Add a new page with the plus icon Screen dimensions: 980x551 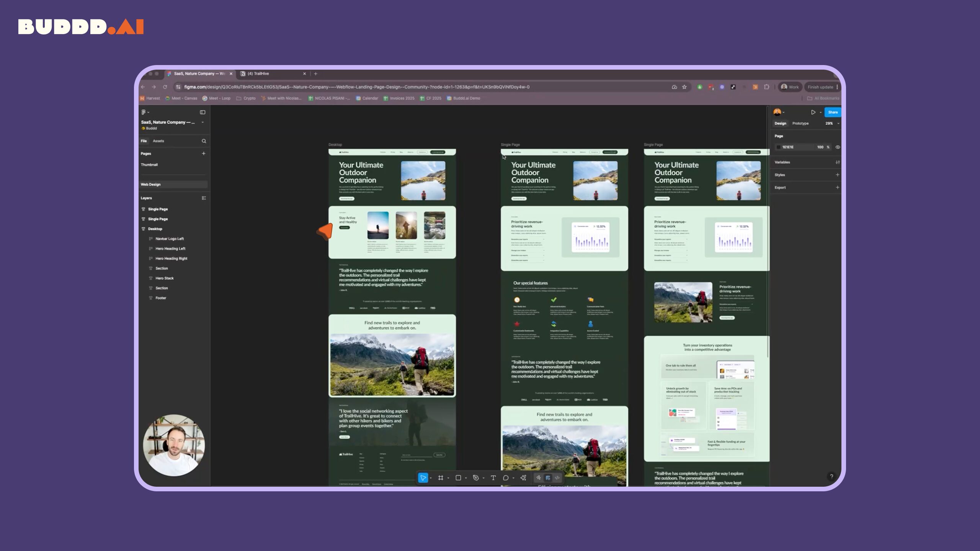click(x=204, y=153)
